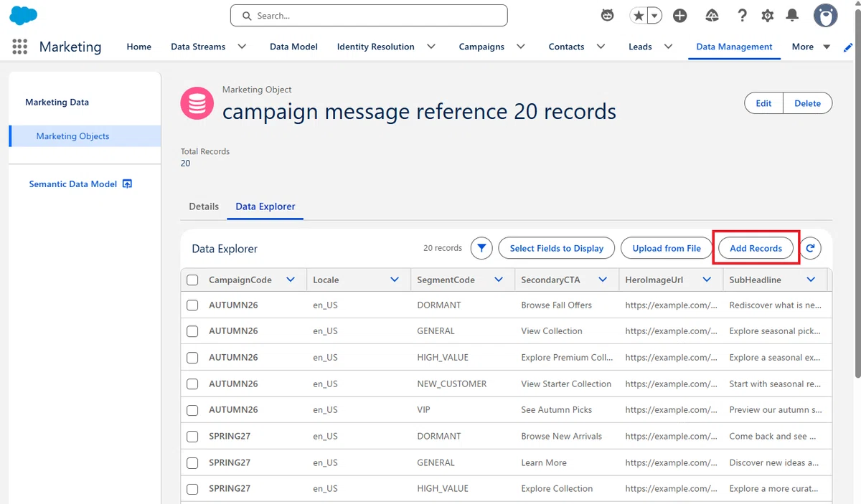861x504 pixels.
Task: Click the filter funnel icon in Data Explorer
Action: [x=481, y=248]
